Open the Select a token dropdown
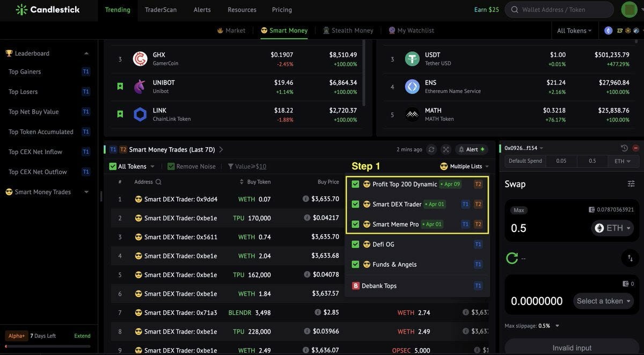The image size is (644, 355). click(x=604, y=301)
